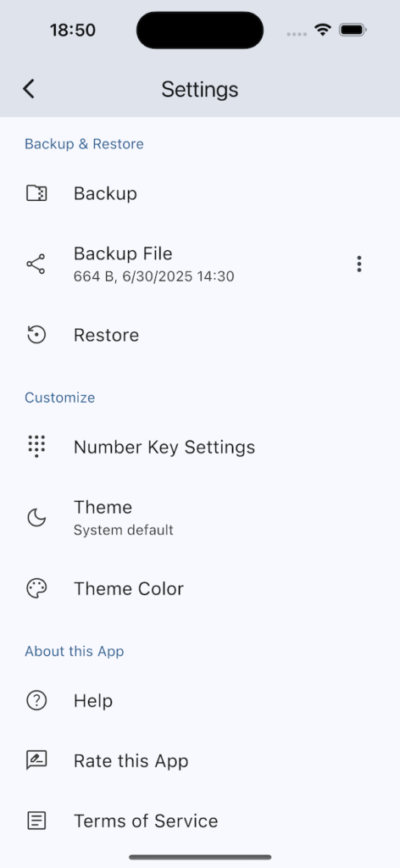Choose the Restore option
The width and height of the screenshot is (400, 868).
point(200,335)
